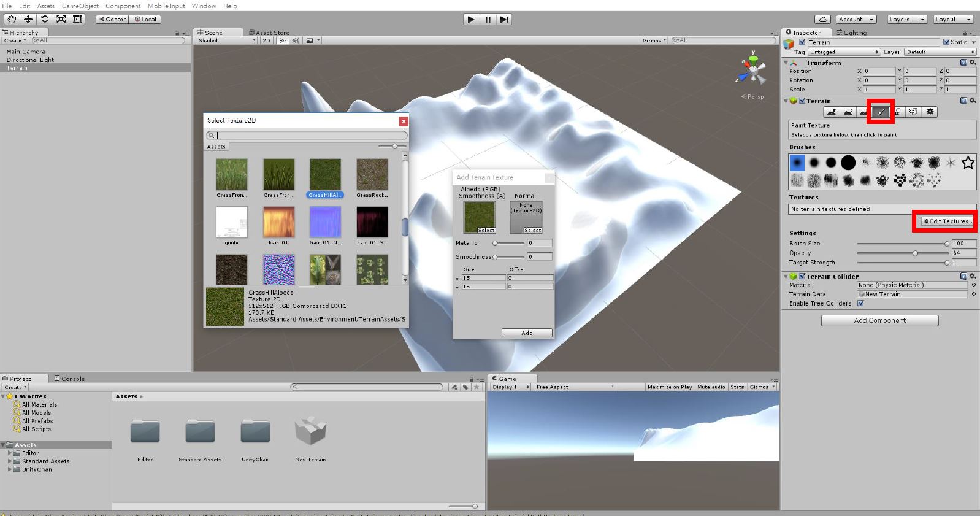
Task: Open Terrain Settings gear tool
Action: tap(930, 112)
